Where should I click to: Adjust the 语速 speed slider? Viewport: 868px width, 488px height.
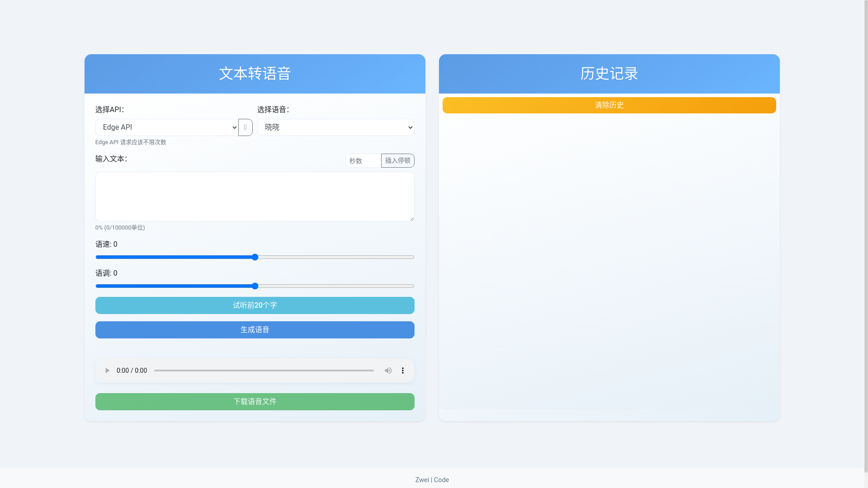click(x=255, y=257)
